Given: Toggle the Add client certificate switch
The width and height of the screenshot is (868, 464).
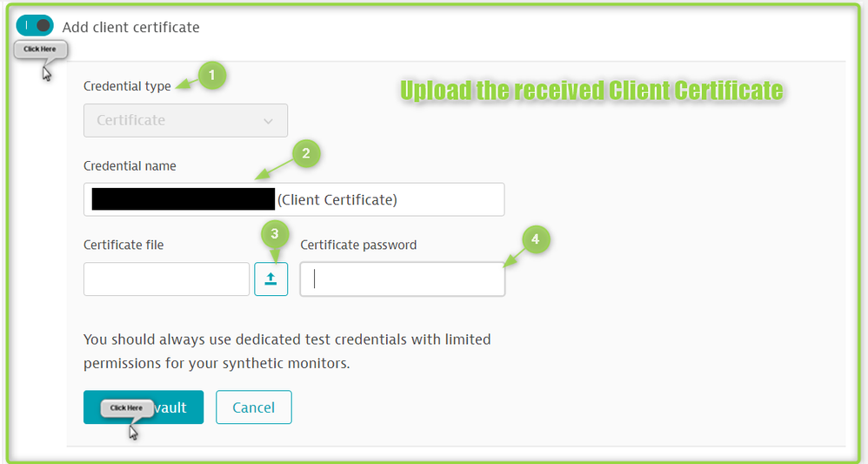Looking at the screenshot, I should (35, 26).
